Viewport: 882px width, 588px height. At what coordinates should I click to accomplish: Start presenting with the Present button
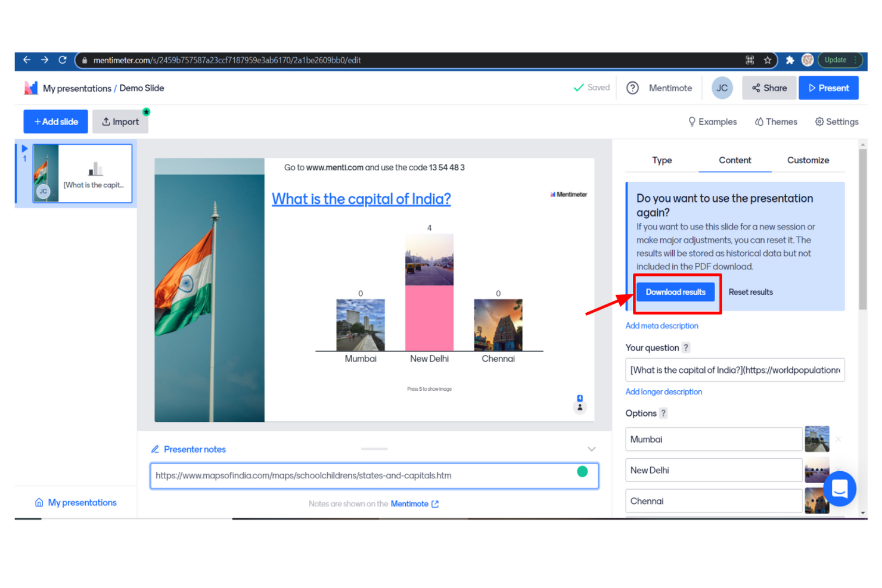pyautogui.click(x=828, y=88)
